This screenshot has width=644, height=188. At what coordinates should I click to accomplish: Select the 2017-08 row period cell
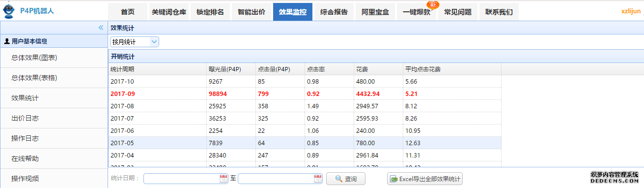tap(157, 106)
